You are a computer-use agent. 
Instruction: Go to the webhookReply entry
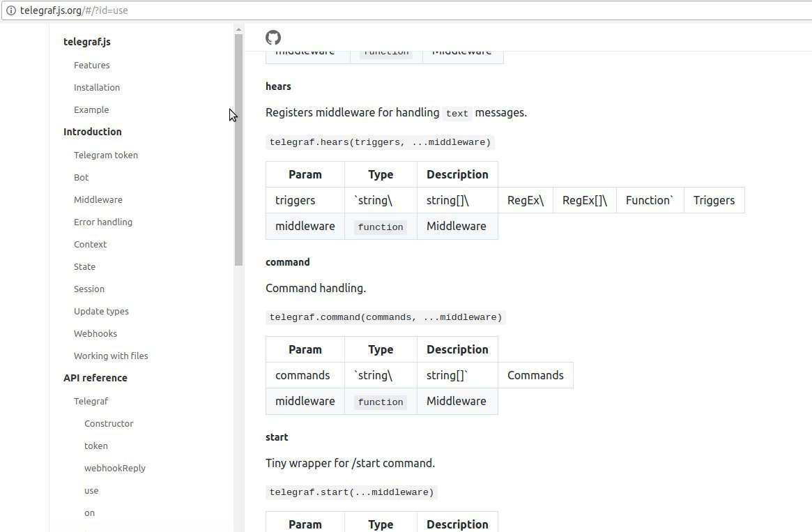pos(115,468)
